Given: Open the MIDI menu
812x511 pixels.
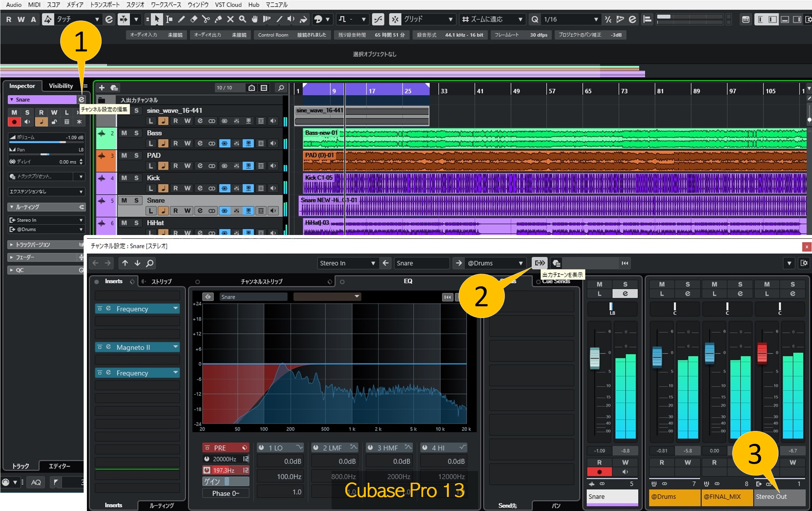Looking at the screenshot, I should tap(34, 5).
